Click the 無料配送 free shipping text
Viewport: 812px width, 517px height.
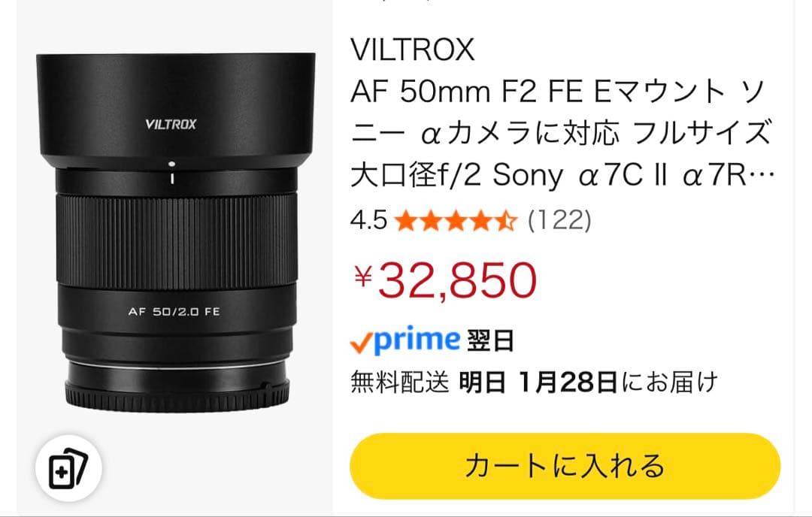pyautogui.click(x=399, y=382)
